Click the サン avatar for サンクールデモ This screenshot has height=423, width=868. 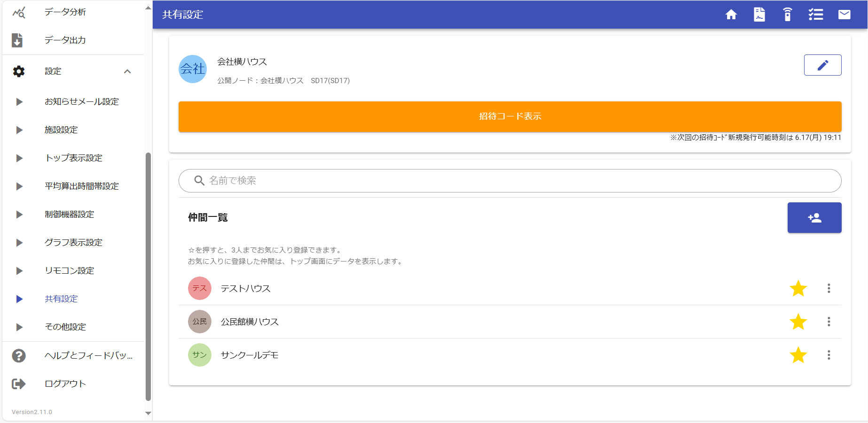[200, 355]
